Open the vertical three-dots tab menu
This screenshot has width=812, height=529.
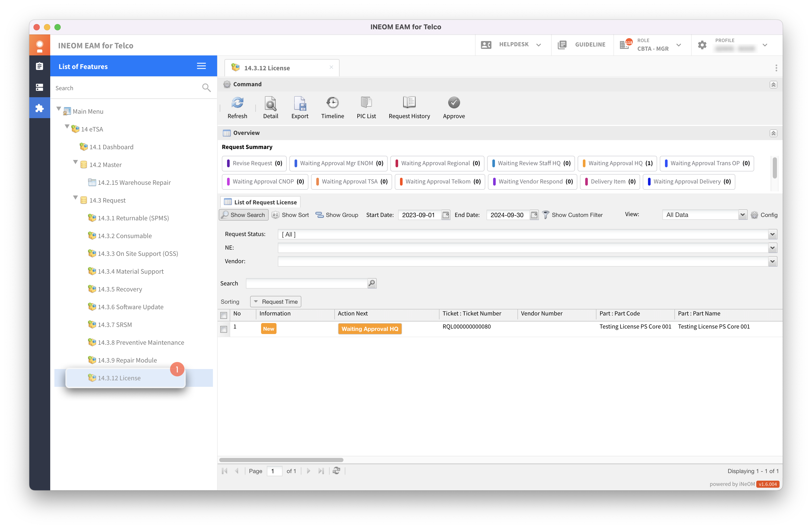point(776,68)
